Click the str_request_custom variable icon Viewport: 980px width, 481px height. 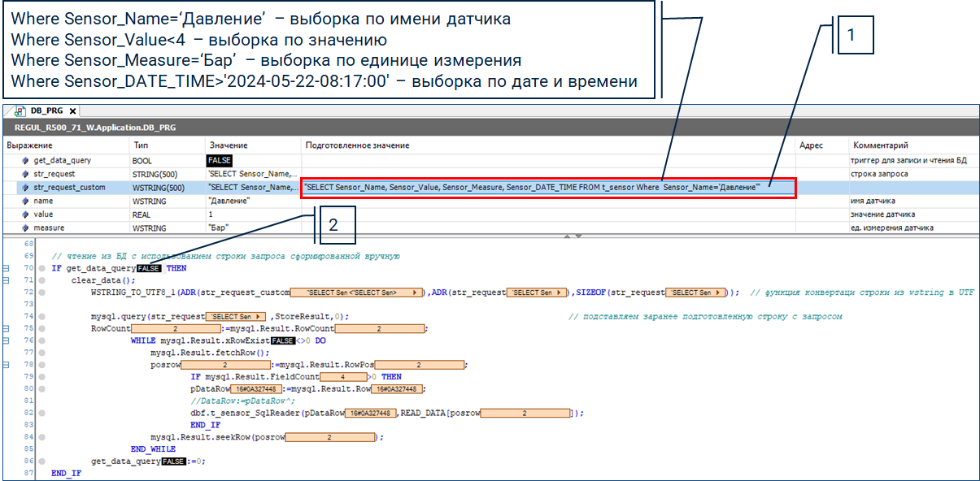tap(26, 188)
